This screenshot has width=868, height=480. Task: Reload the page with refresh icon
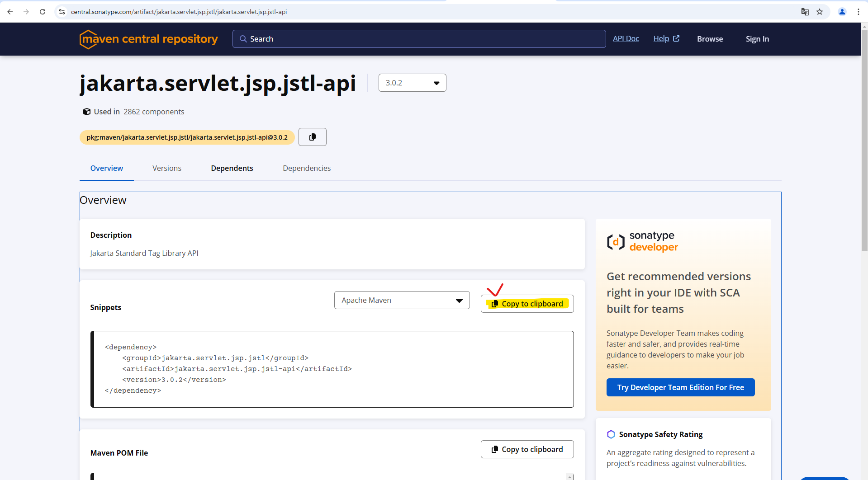pyautogui.click(x=43, y=12)
